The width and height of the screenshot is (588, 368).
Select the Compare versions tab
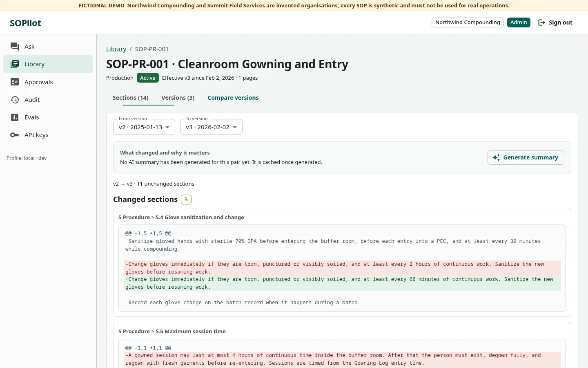click(233, 98)
